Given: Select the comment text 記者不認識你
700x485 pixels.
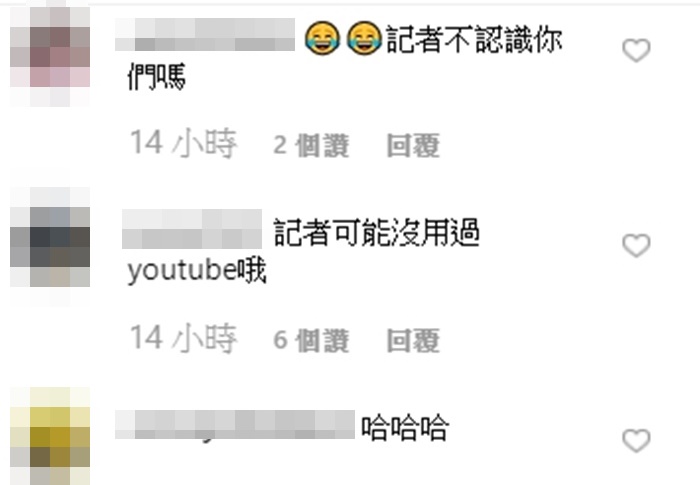Looking at the screenshot, I should pos(474,39).
